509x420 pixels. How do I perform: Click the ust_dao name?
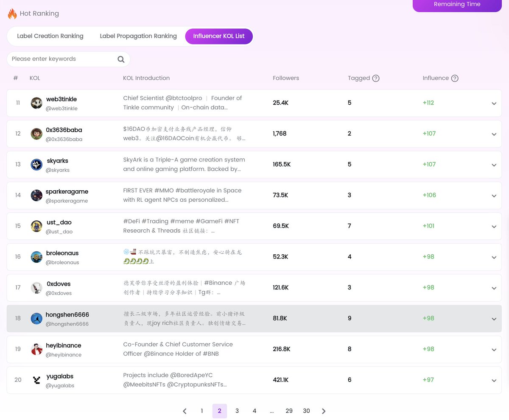coord(59,223)
